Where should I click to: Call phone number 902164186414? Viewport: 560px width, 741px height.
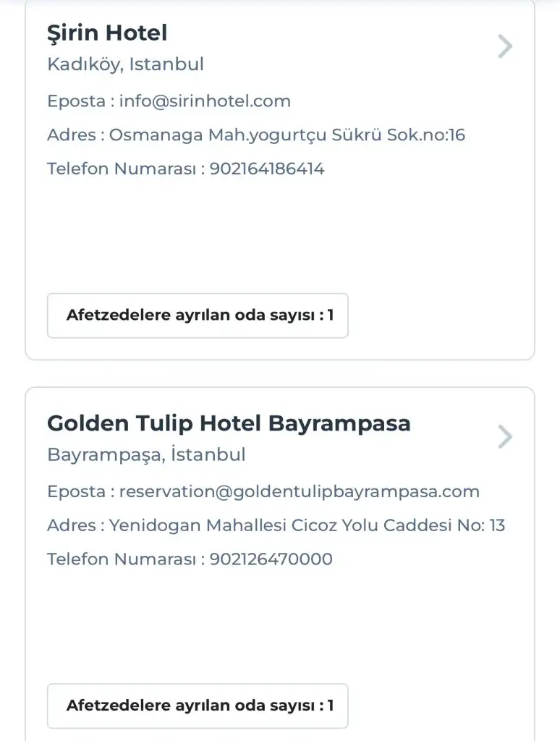[267, 169]
